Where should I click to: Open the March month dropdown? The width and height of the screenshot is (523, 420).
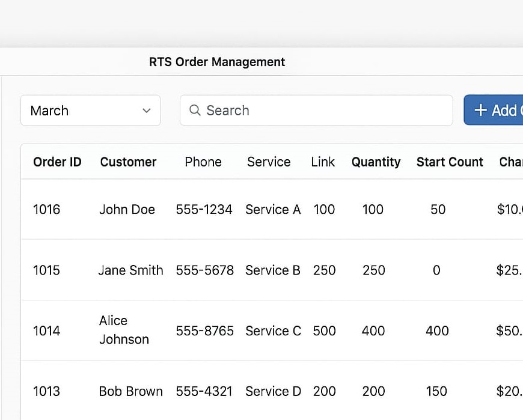coord(90,111)
